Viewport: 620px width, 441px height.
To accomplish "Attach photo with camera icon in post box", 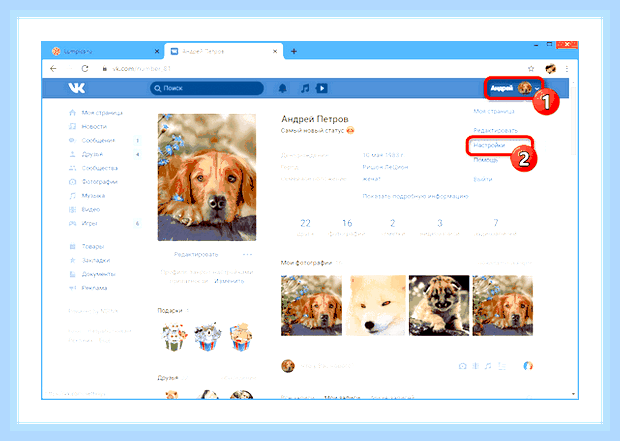I will tap(462, 366).
